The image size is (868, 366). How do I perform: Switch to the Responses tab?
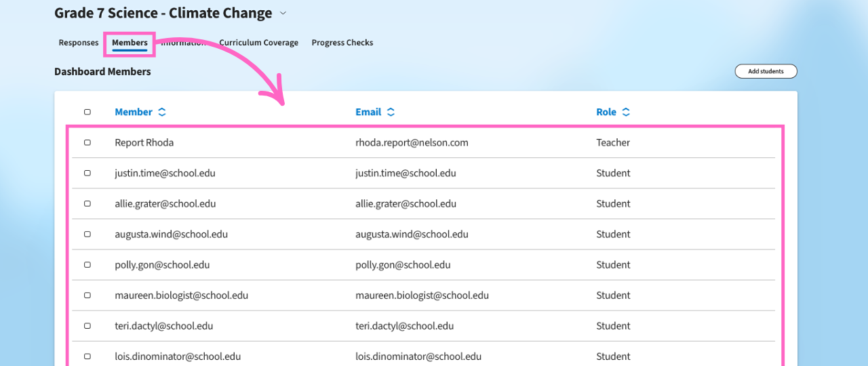(x=79, y=43)
